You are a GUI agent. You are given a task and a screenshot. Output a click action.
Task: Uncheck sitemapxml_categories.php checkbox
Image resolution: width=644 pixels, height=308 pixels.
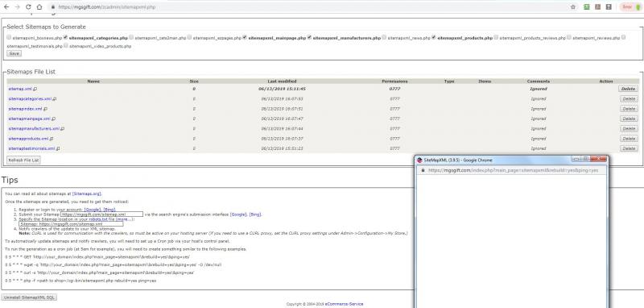click(x=66, y=37)
